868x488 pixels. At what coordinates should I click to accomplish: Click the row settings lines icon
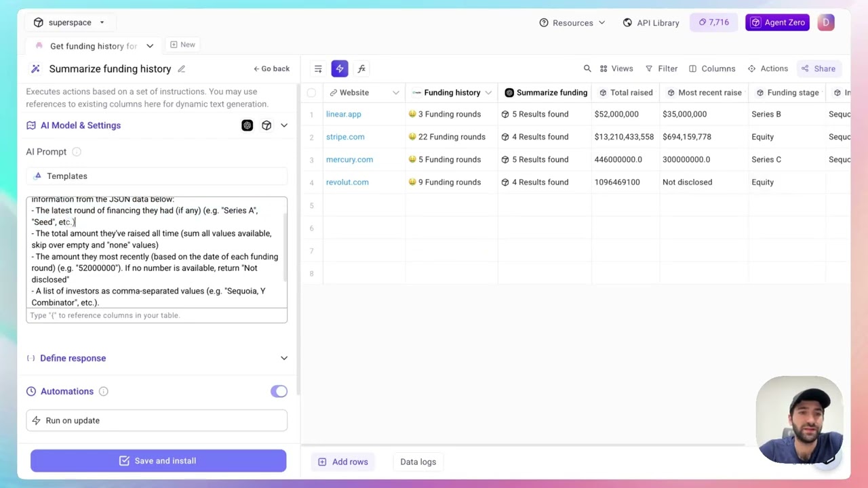(x=318, y=68)
